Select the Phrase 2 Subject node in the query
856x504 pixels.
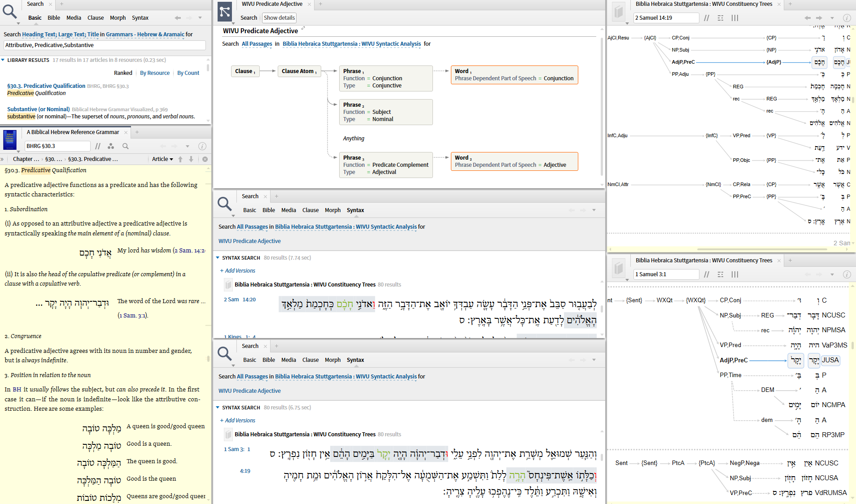point(386,112)
